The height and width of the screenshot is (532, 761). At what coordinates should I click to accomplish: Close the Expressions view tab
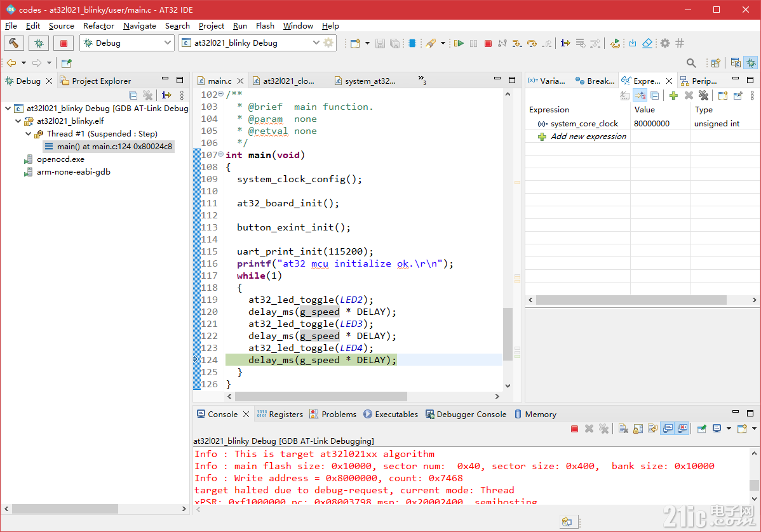point(670,81)
